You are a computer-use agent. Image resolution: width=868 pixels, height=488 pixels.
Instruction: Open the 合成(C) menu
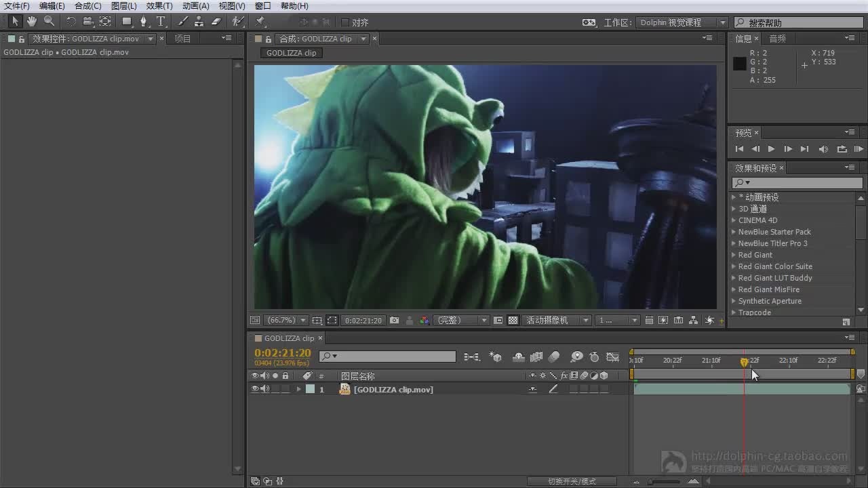pos(88,6)
